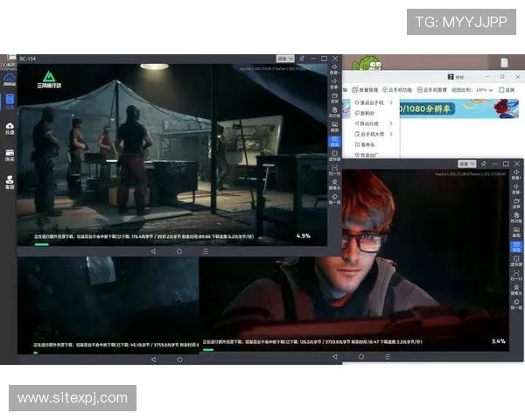This screenshot has width=525, height=420.
Task: Toggle the 键盘 keyboard button in BC-154 toolbar
Action: [334, 142]
